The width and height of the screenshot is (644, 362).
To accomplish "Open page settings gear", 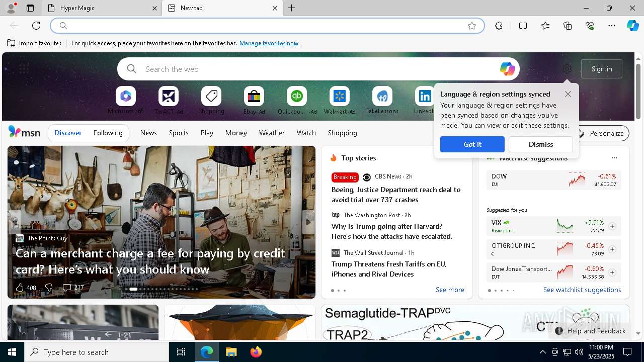I will pyautogui.click(x=567, y=69).
